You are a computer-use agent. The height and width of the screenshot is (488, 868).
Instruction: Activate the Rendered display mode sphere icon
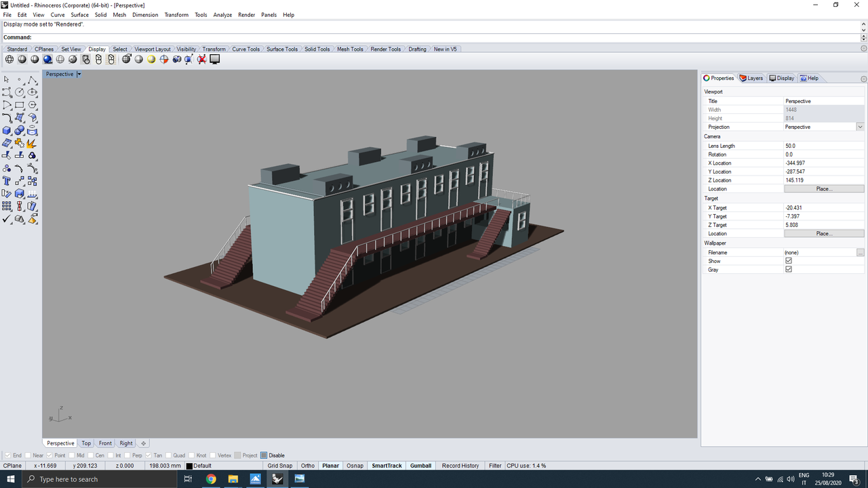[47, 59]
